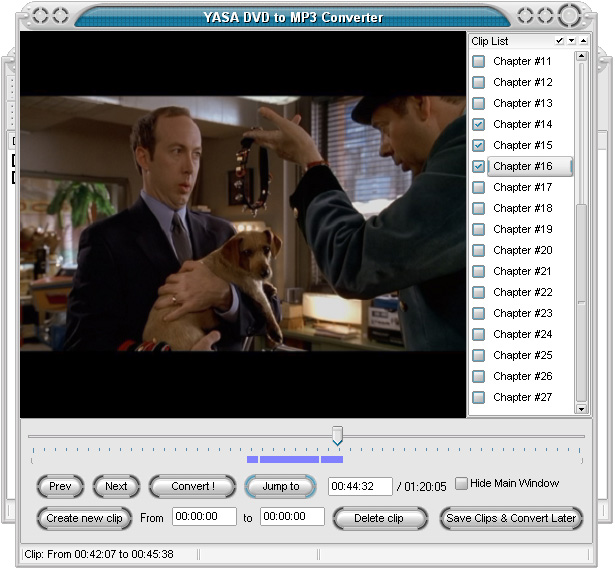Click the 'to' time input field
This screenshot has height=569, width=615.
click(292, 516)
